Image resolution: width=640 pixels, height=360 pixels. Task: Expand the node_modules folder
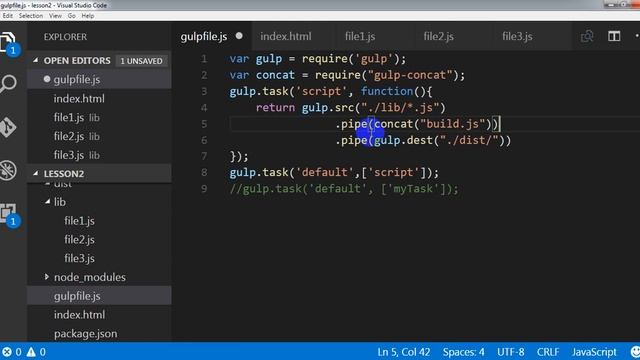47,277
